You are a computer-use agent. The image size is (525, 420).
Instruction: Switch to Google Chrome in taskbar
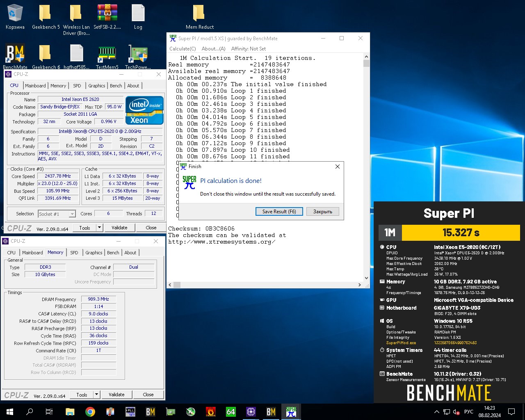click(x=90, y=412)
